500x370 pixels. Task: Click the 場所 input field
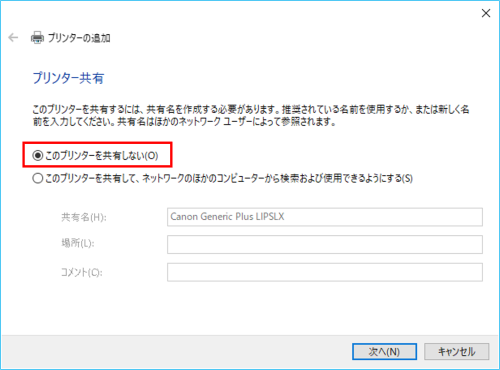[325, 244]
